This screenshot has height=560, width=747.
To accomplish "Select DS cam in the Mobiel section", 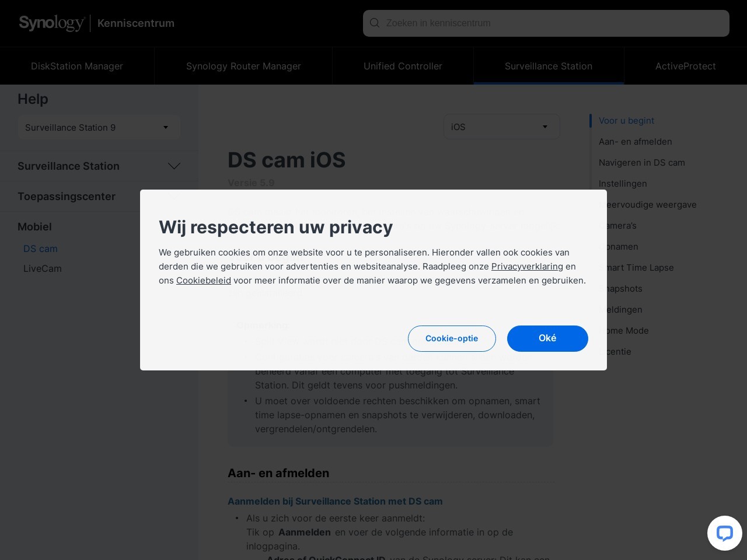I will 40,249.
